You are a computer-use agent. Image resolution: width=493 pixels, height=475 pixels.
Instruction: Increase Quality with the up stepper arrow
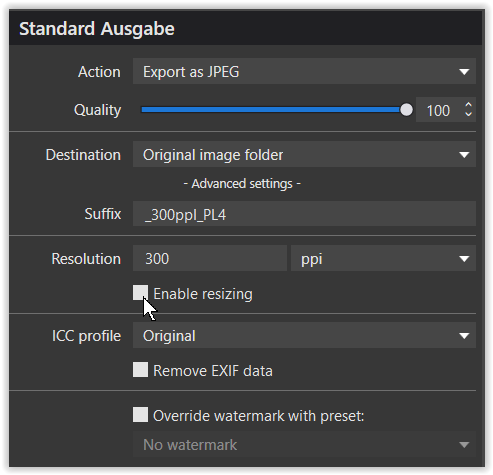point(468,105)
